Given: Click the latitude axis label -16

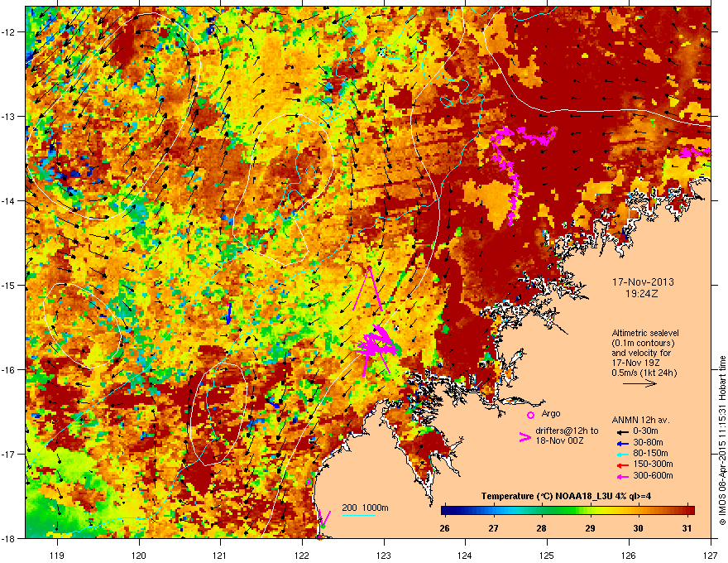Looking at the screenshot, I should [9, 370].
